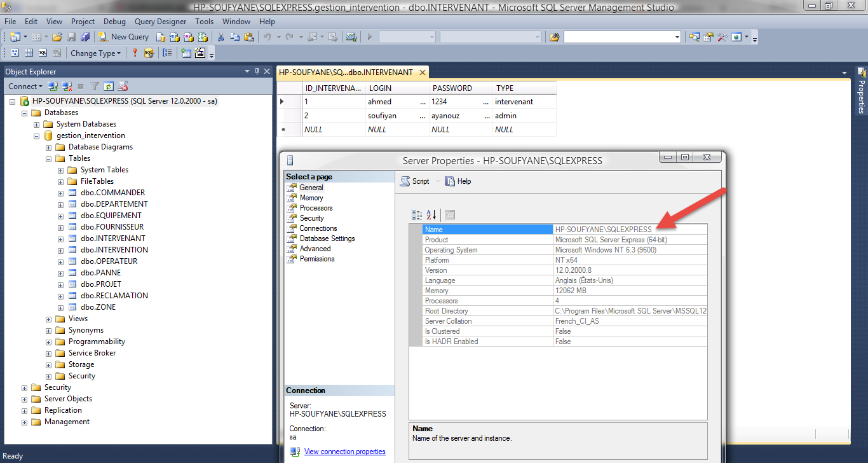Viewport: 868px width, 463px height.
Task: Click Disconnect icon in Object Explorer
Action: point(67,86)
